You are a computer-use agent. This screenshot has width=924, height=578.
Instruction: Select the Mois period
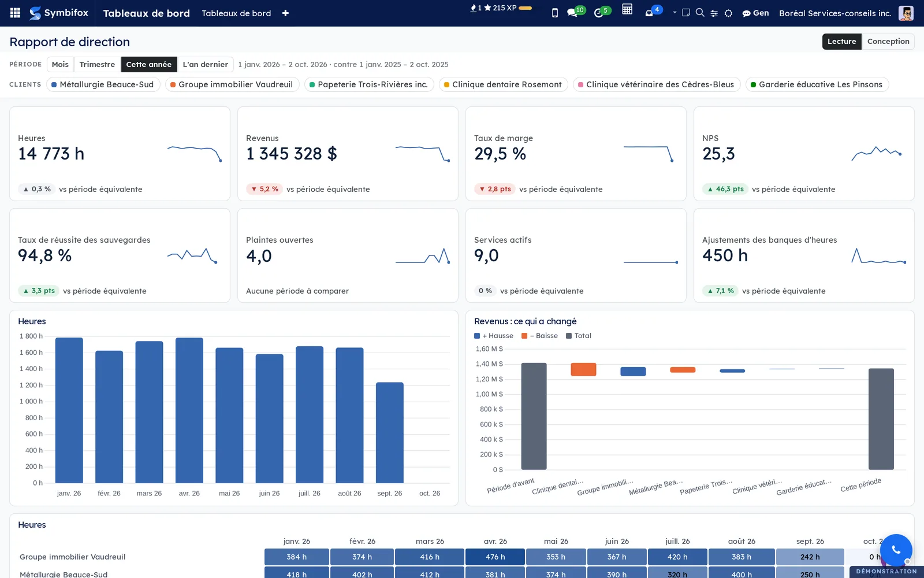tap(60, 64)
